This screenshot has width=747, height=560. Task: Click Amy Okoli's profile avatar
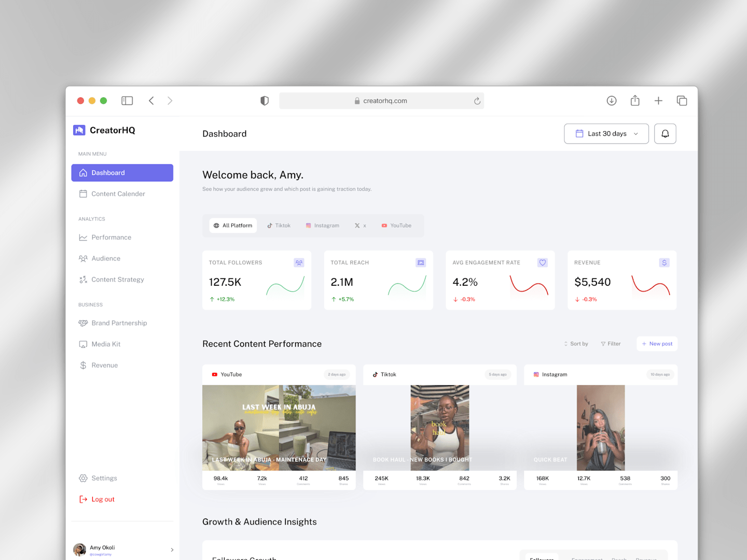tap(79, 550)
